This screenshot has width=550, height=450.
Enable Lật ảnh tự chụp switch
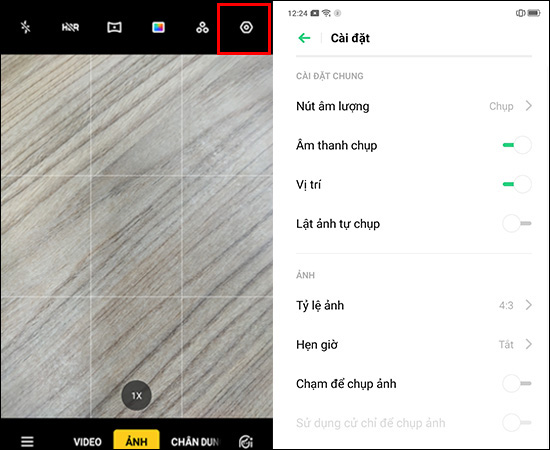(517, 223)
